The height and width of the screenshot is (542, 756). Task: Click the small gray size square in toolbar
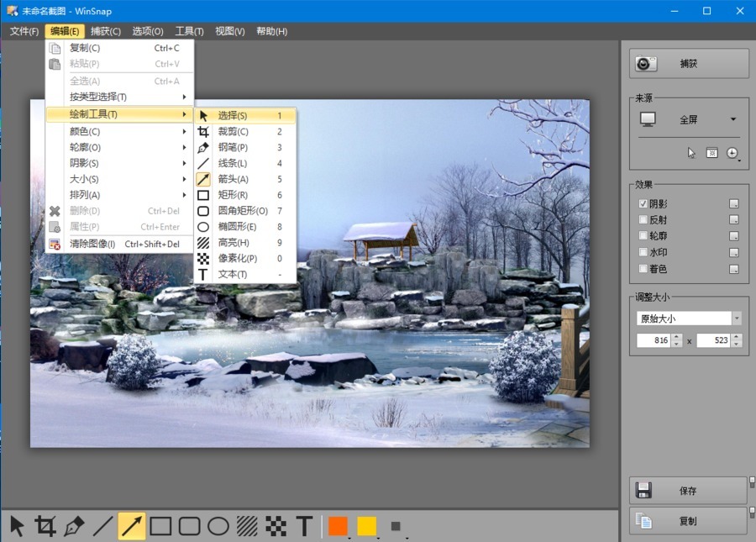click(396, 526)
